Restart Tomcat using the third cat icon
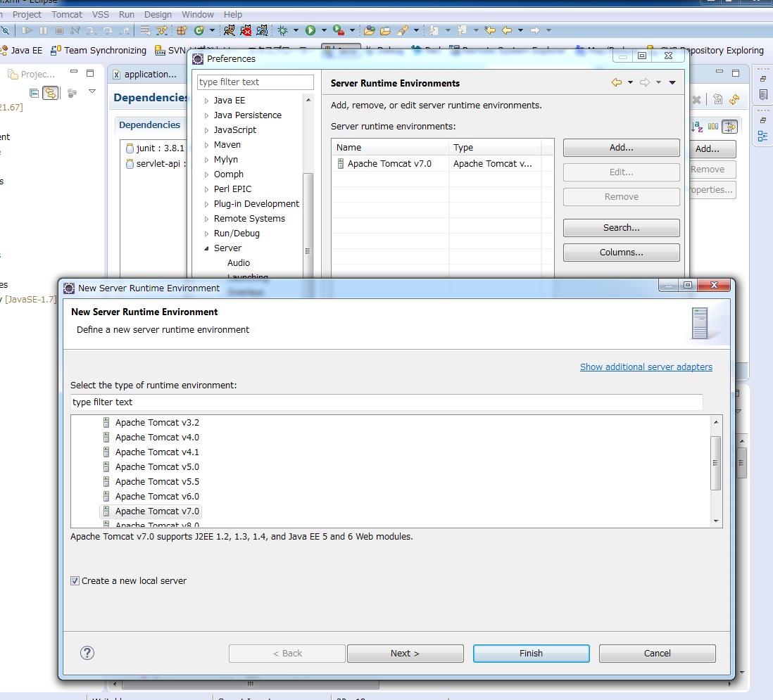This screenshot has height=700, width=773. 262,30
